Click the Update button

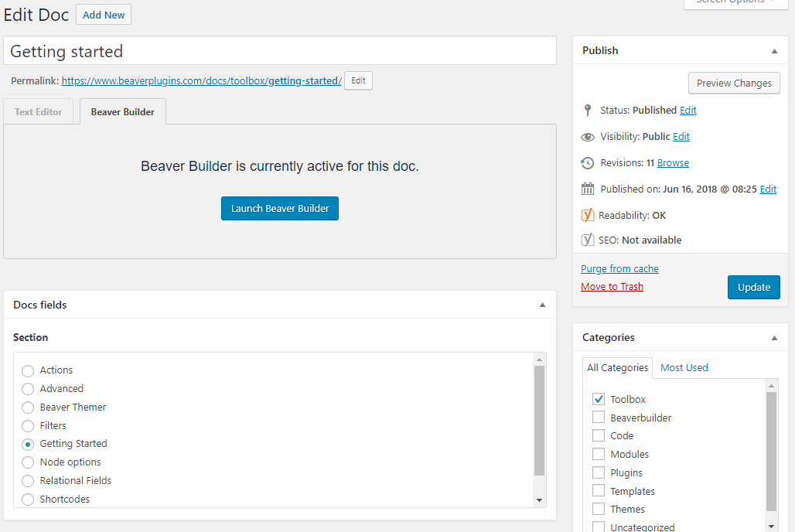click(x=753, y=287)
